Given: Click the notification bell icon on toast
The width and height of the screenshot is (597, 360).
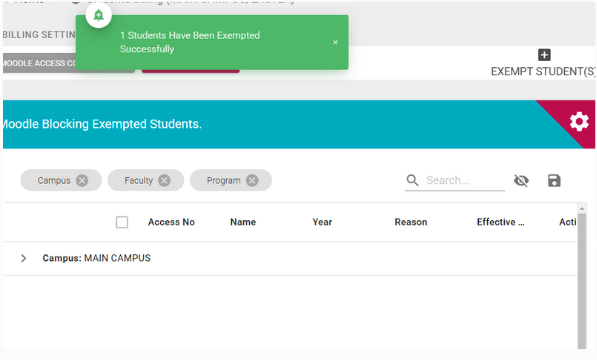Looking at the screenshot, I should click(x=99, y=15).
